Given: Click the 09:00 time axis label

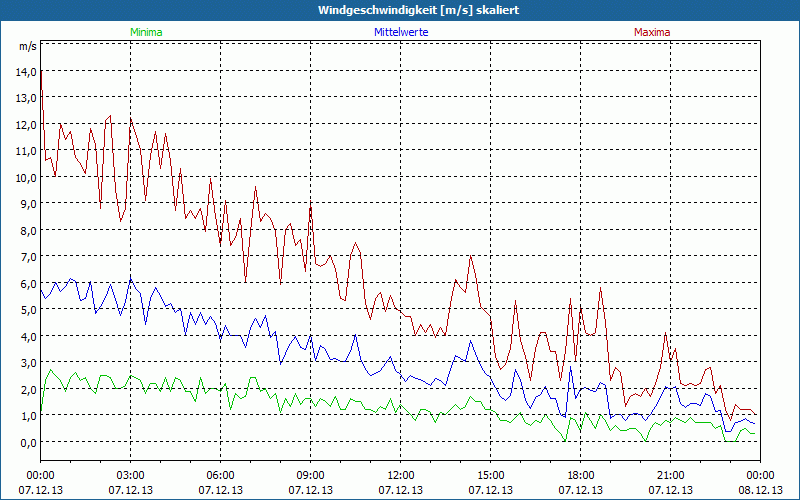Looking at the screenshot, I should click(x=311, y=476).
